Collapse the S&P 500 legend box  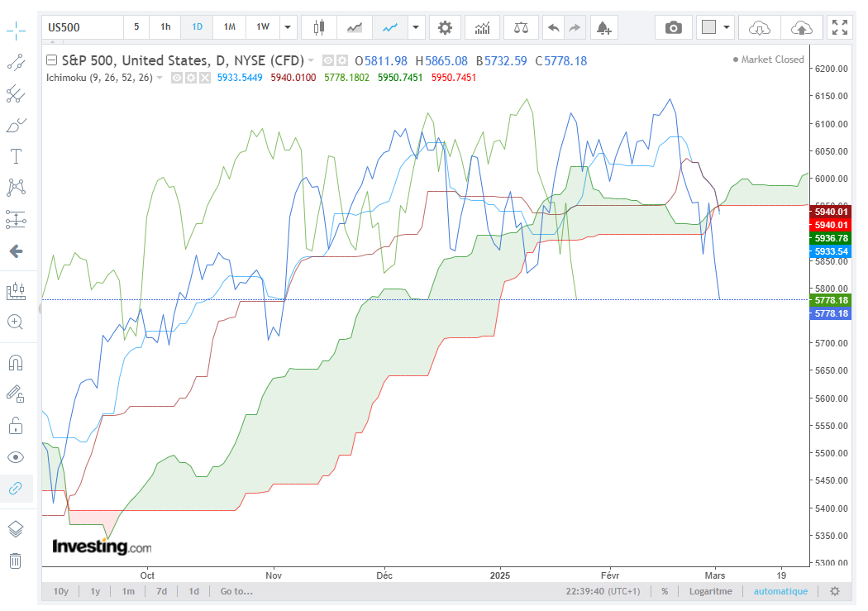pyautogui.click(x=51, y=60)
